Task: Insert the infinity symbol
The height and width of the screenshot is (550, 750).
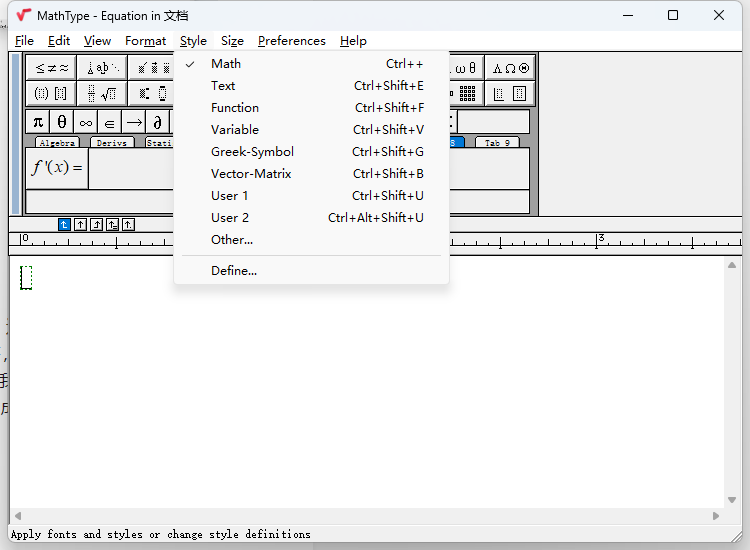Action: (86, 122)
